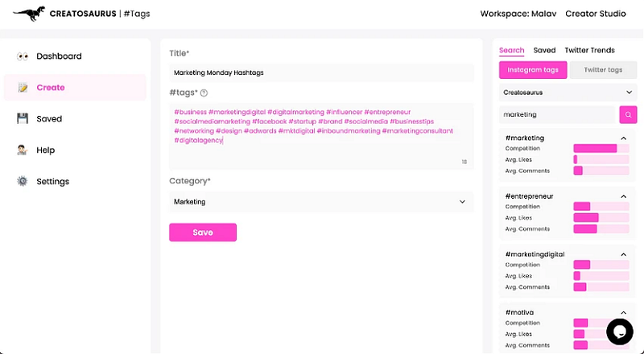Click the #tags help question mark
This screenshot has height=354, width=644.
pyautogui.click(x=204, y=93)
